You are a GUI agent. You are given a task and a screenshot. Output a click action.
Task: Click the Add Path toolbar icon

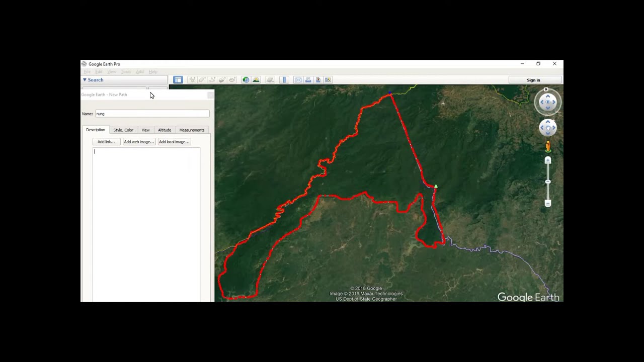coord(212,79)
